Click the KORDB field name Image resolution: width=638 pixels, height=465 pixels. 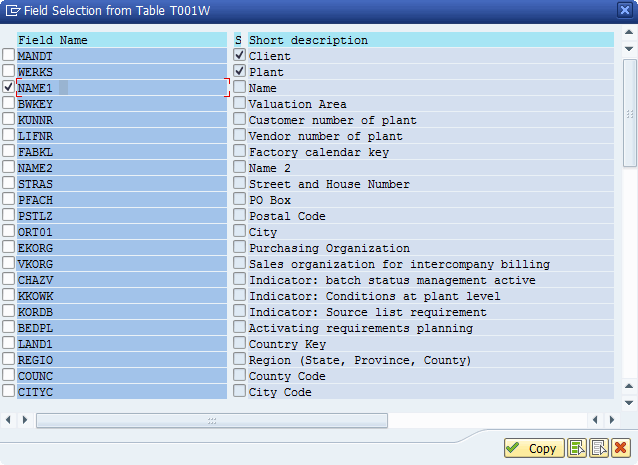[x=35, y=312]
